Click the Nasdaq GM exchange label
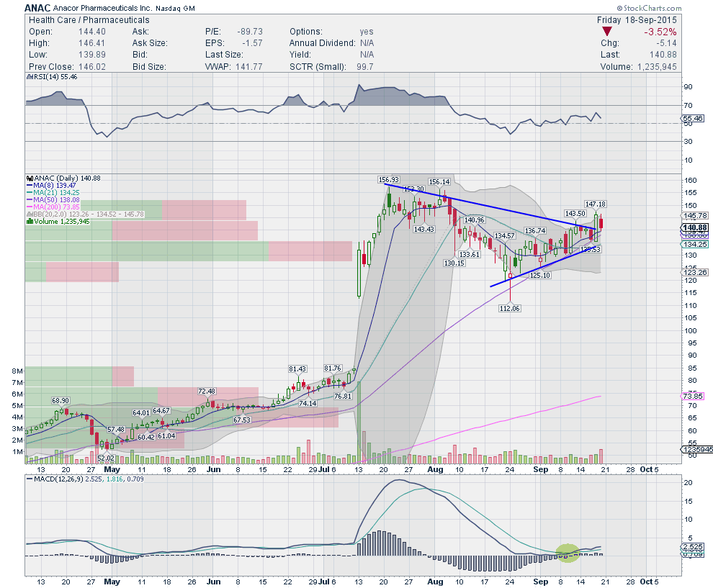Viewport: 713px width, 588px height. click(175, 9)
